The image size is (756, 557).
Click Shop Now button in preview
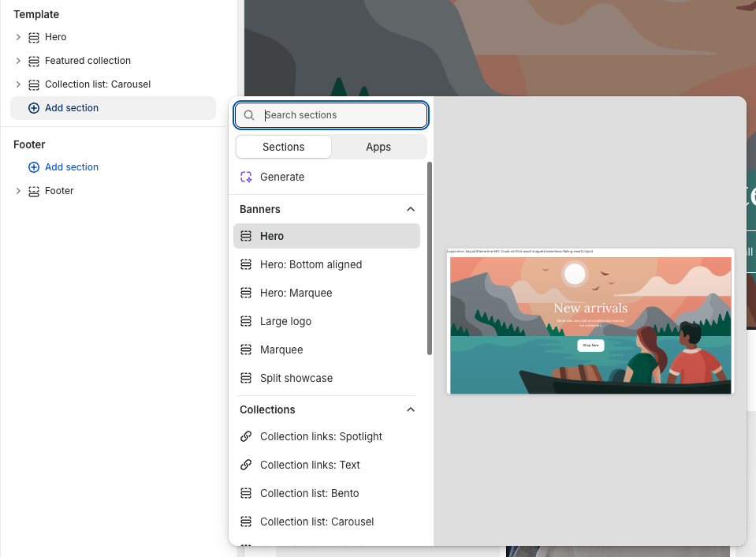click(x=590, y=345)
